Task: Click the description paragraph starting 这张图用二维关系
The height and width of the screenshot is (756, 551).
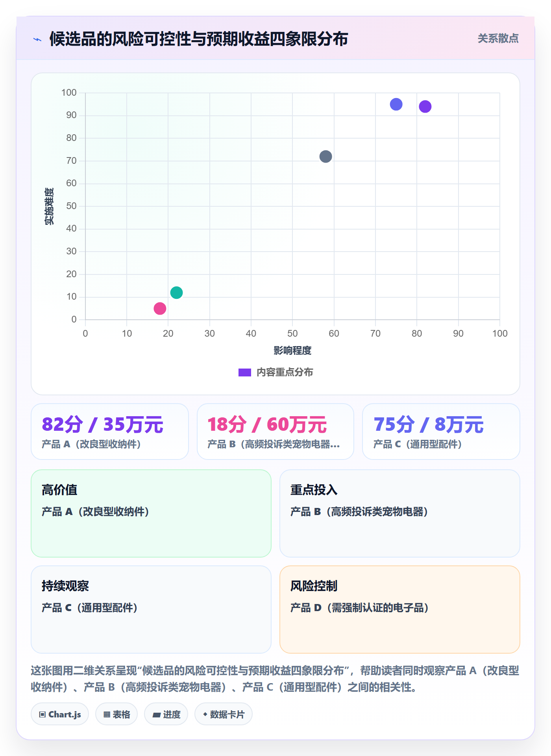Action: pos(275,679)
